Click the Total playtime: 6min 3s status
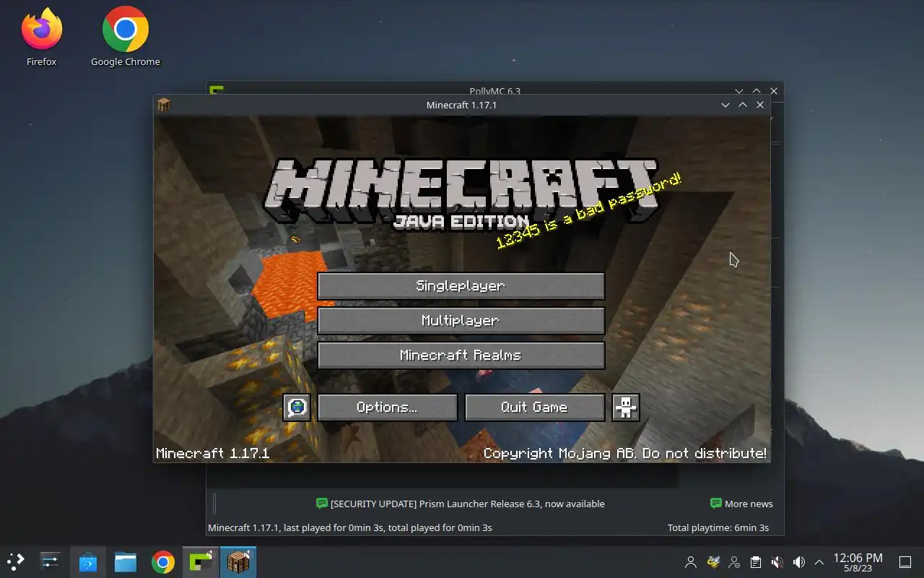 point(718,527)
